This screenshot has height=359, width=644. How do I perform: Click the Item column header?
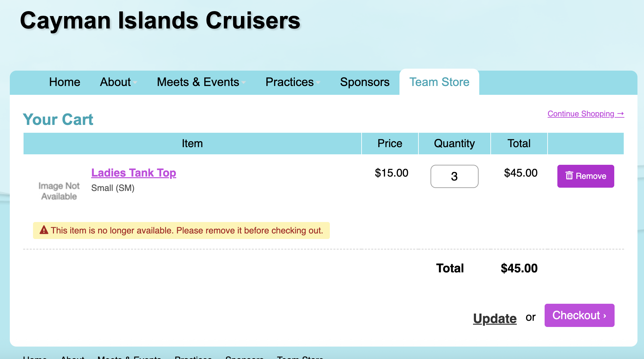192,144
